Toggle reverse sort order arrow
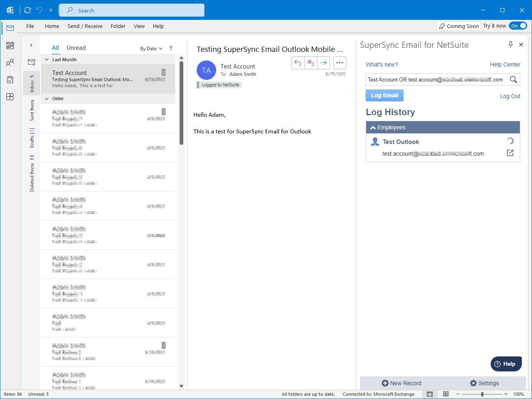Image resolution: width=532 pixels, height=399 pixels. [171, 48]
